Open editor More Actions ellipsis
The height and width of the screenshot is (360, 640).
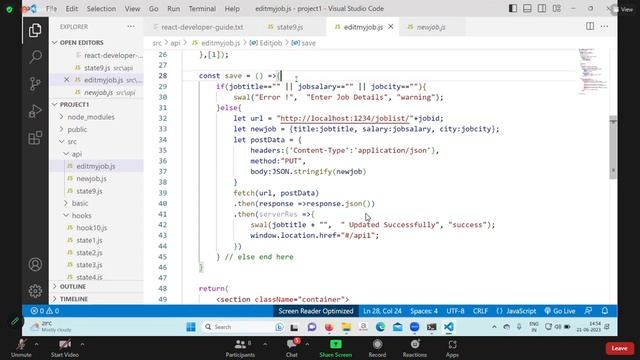(604, 27)
